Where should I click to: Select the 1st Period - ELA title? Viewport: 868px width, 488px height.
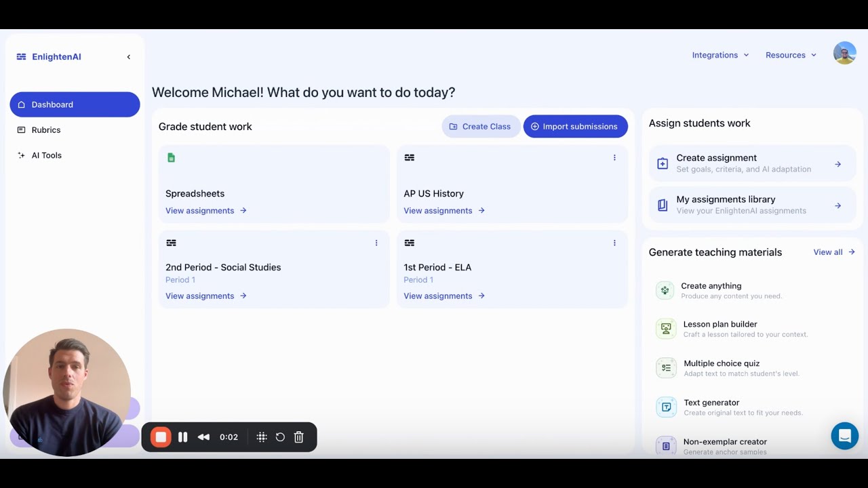point(437,268)
